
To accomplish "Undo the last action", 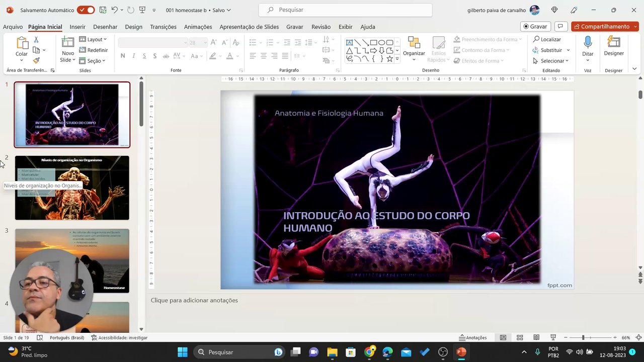I will click(114, 10).
